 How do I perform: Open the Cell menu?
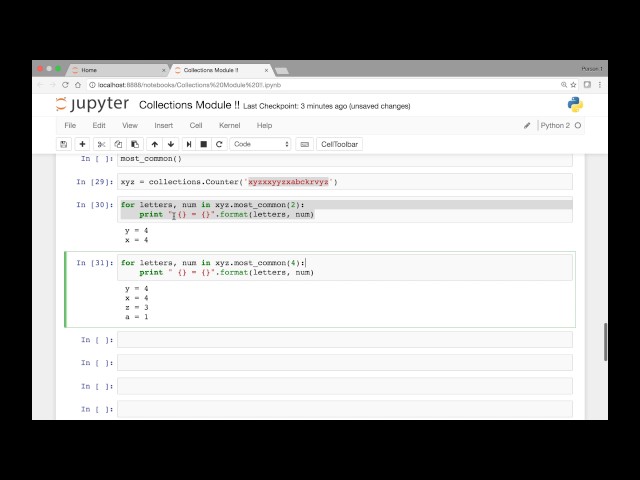(x=196, y=125)
